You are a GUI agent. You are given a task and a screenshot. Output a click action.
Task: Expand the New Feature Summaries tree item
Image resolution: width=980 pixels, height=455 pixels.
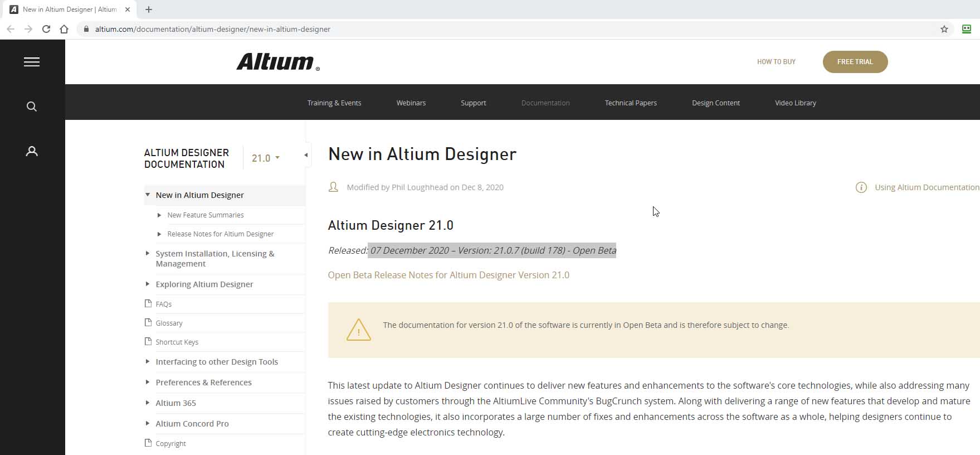(x=159, y=215)
